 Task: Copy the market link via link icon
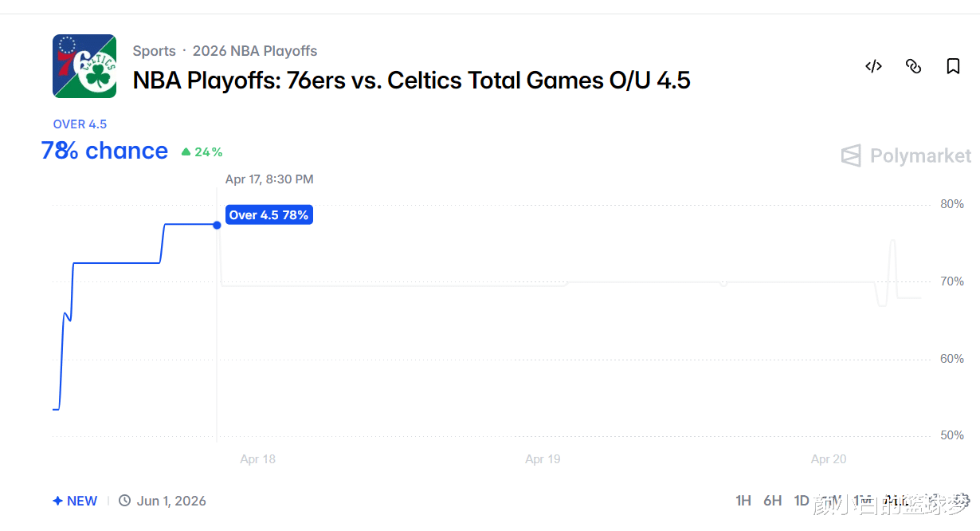pyautogui.click(x=913, y=66)
